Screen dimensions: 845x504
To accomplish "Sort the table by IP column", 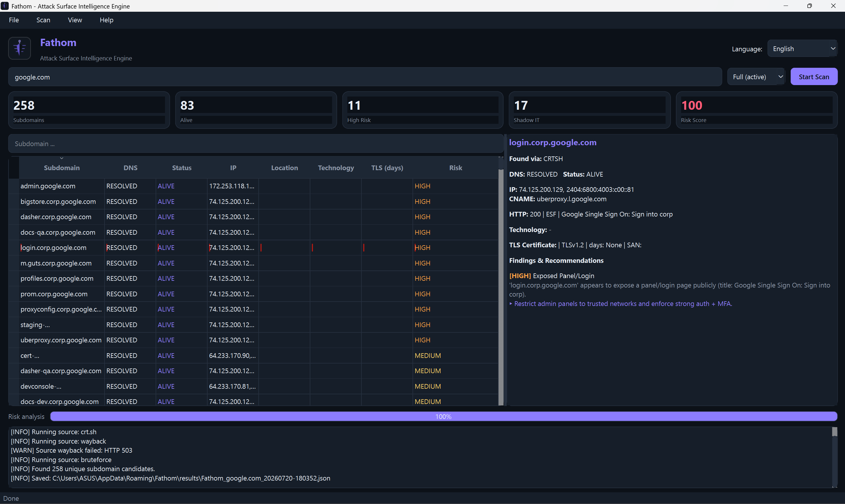I will point(233,168).
